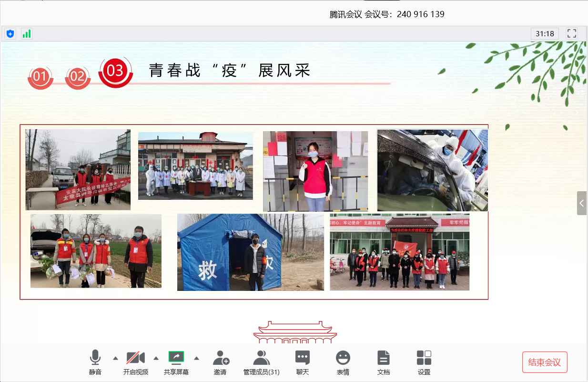Image resolution: width=588 pixels, height=382 pixels.
Task: Expand video options arrow beside 开启视频
Action: tap(156, 358)
